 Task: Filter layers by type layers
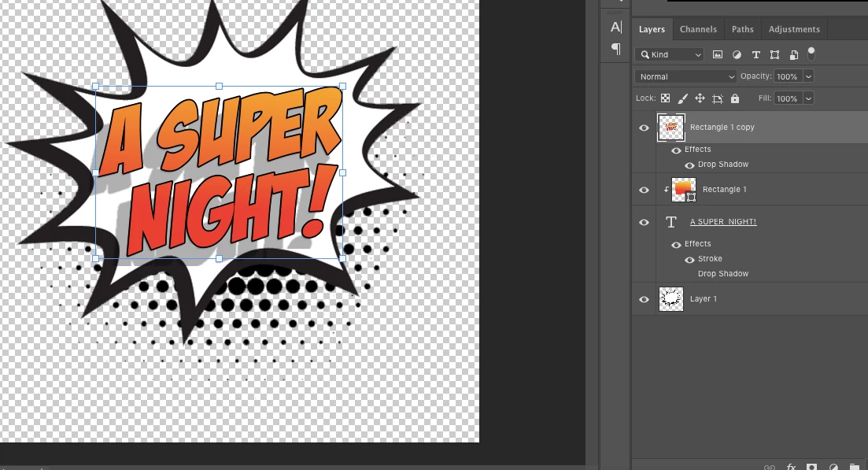[755, 54]
